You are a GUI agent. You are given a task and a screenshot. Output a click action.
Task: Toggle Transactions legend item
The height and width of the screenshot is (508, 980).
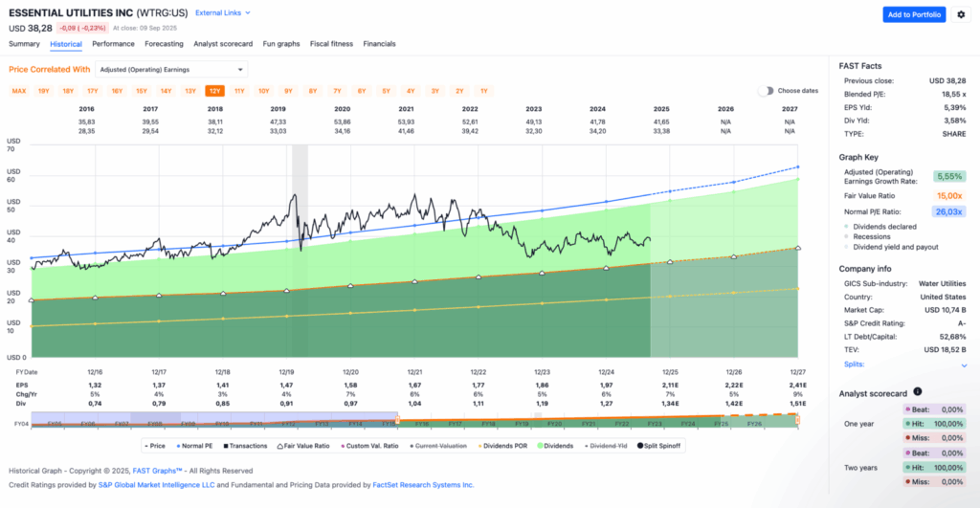point(245,446)
